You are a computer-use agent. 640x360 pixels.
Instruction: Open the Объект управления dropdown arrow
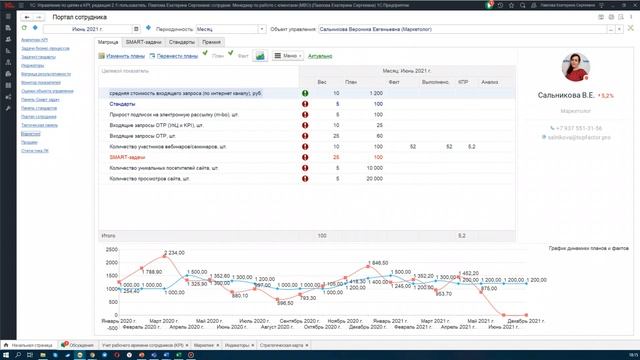coord(619,29)
